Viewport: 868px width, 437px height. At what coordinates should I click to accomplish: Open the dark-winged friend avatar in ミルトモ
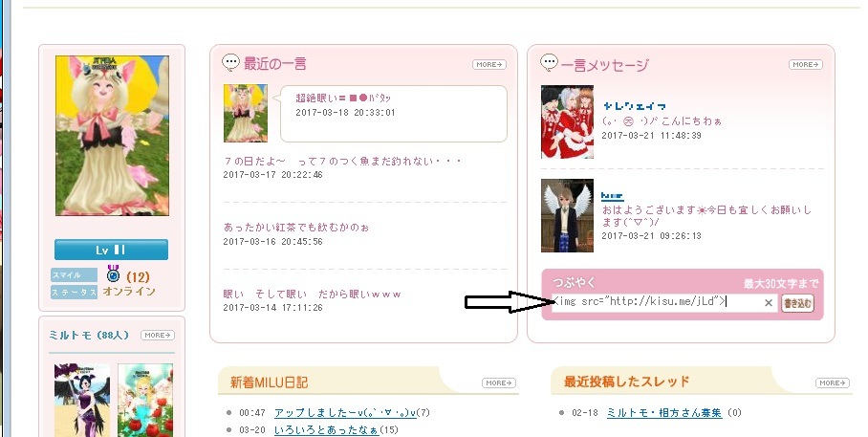click(x=82, y=400)
